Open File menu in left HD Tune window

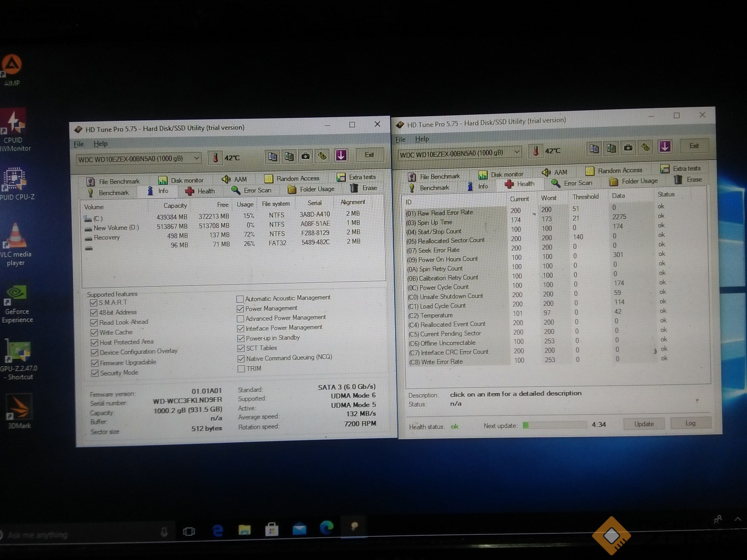[79, 144]
